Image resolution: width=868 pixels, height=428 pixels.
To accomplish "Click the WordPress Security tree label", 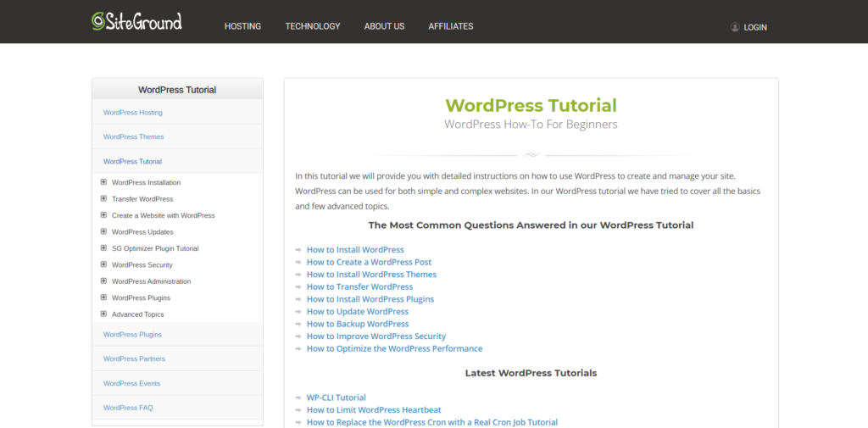I will click(142, 264).
